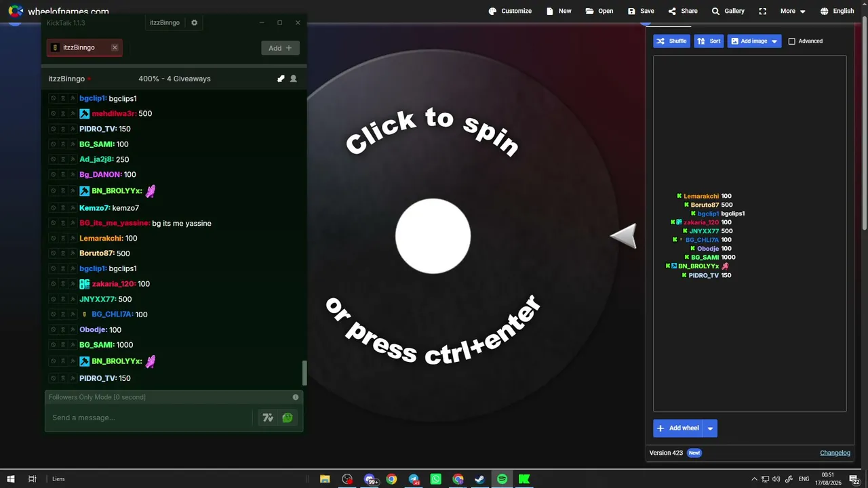The height and width of the screenshot is (488, 868).
Task: Open WhatsApp from the taskbar
Action: click(x=435, y=479)
